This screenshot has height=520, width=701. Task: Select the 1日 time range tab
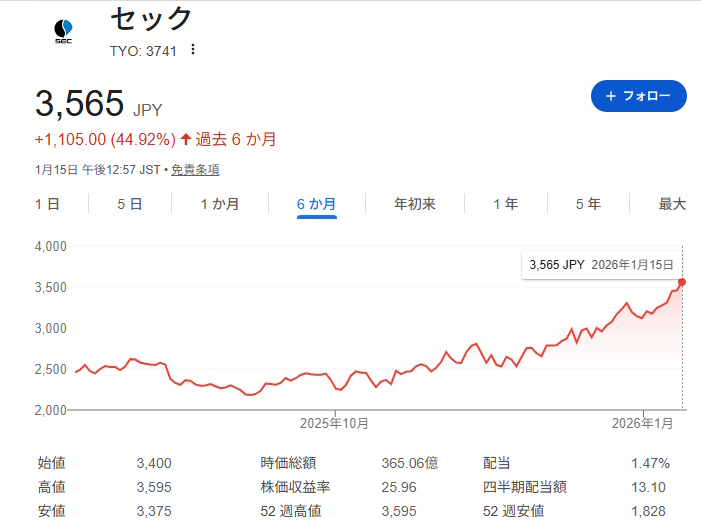pos(47,204)
